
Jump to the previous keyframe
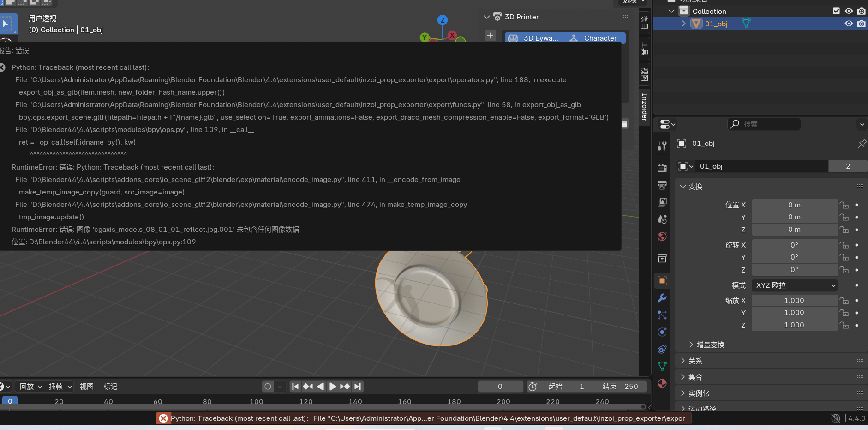click(x=308, y=386)
